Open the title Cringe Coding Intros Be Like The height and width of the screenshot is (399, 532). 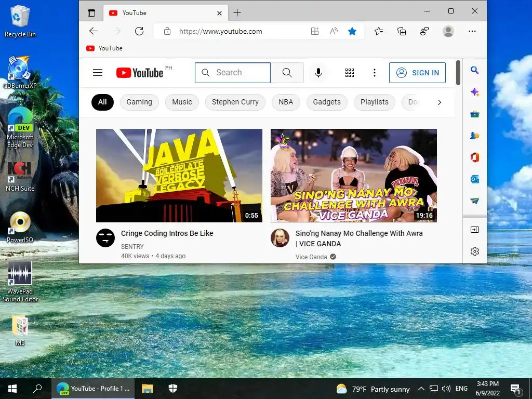167,233
